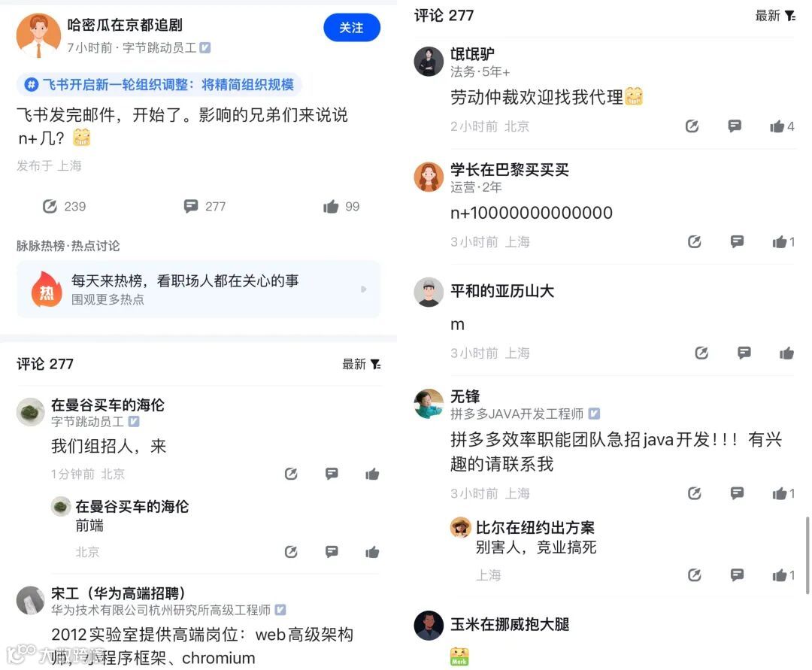
Task: Expand the 每天来热榜 hot list card arrow
Action: 364,289
